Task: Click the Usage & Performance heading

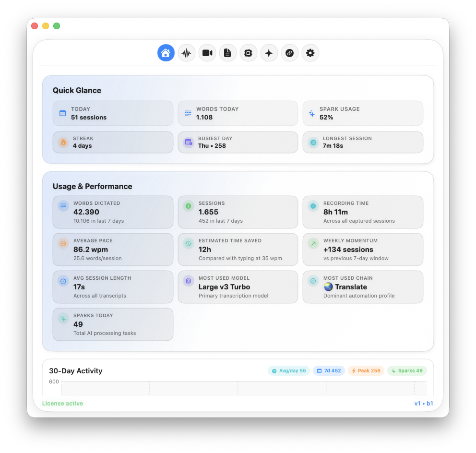Action: pos(92,186)
